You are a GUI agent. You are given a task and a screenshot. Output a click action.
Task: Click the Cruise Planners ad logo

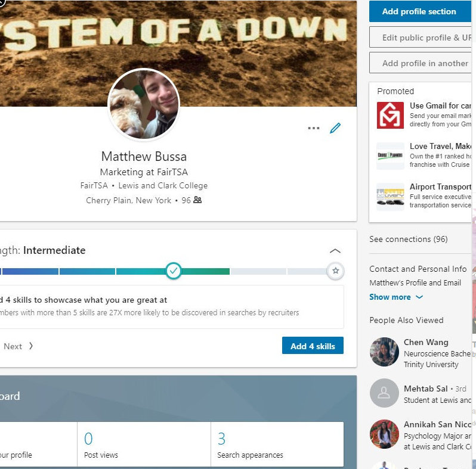click(390, 156)
